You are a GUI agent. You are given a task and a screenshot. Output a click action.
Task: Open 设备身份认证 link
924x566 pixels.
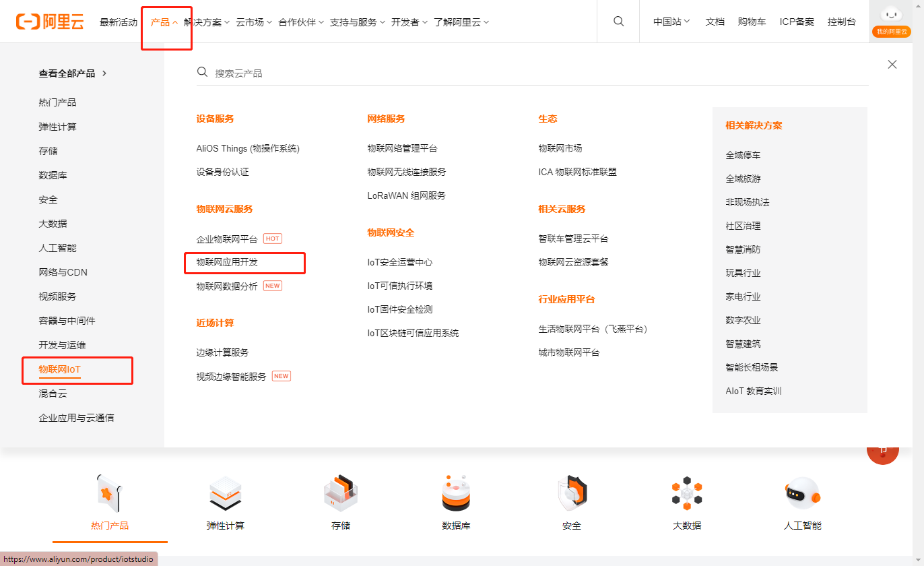coord(223,172)
